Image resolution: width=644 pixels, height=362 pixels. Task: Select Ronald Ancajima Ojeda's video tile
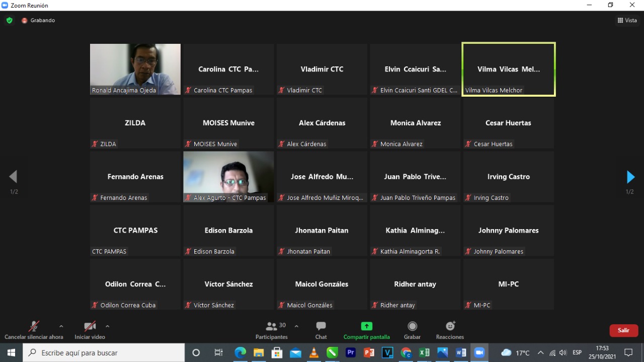[135, 69]
